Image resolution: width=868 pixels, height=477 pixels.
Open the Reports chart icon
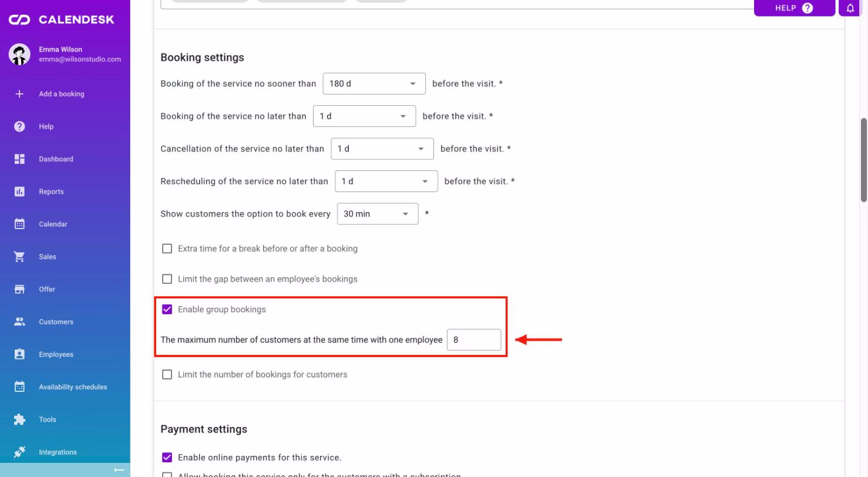point(19,192)
